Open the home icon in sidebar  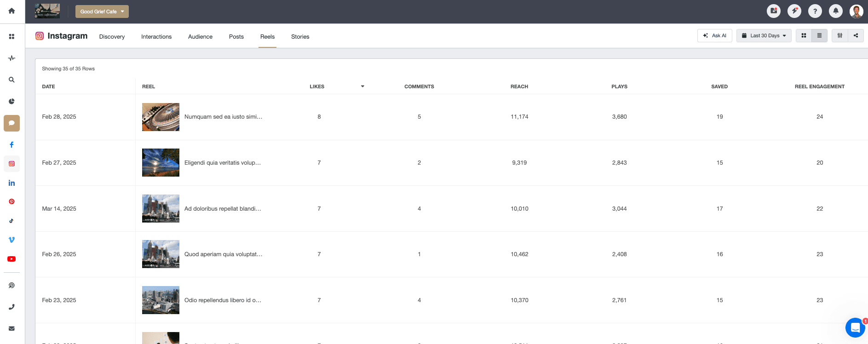coord(11,11)
